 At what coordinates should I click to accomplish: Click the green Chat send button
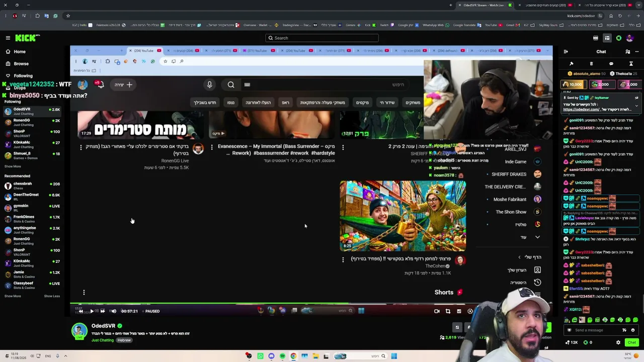632,342
